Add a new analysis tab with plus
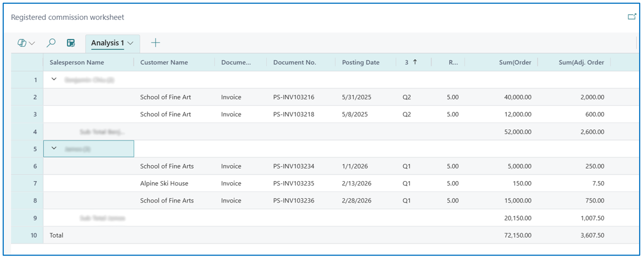The image size is (644, 259). click(156, 42)
